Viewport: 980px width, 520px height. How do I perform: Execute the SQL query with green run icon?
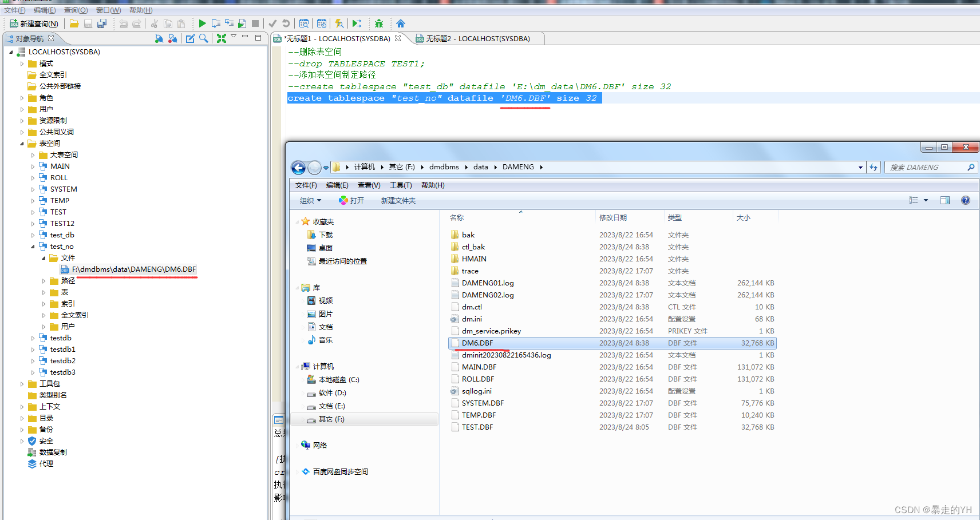(x=202, y=23)
